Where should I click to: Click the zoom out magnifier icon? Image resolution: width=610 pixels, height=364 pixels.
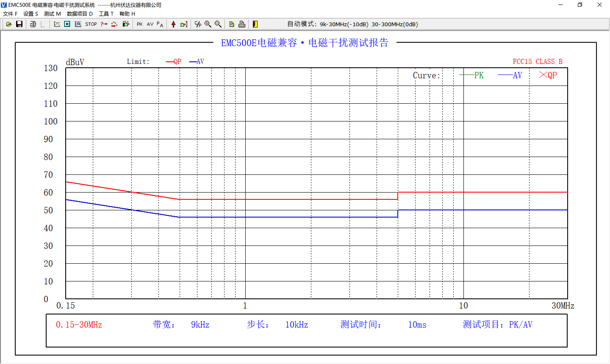coord(218,24)
